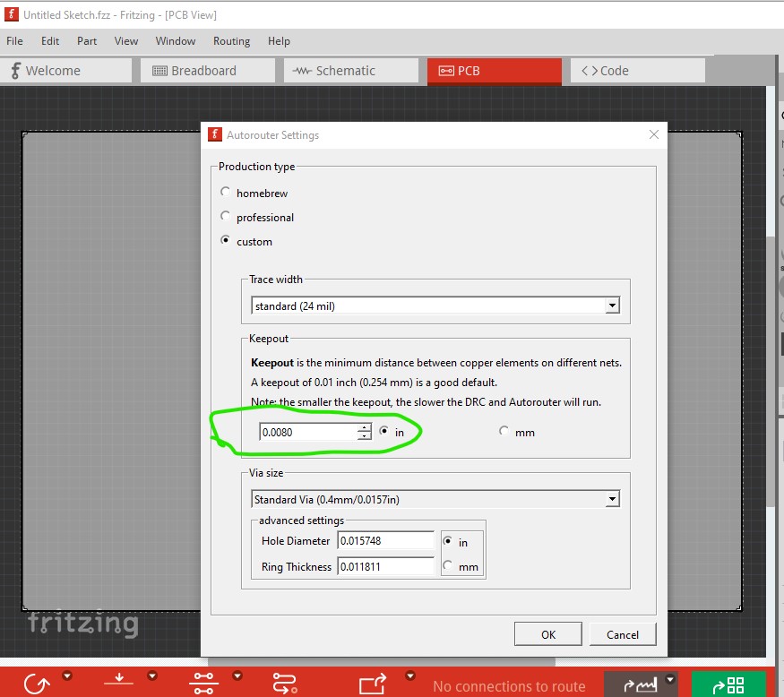Image resolution: width=784 pixels, height=697 pixels.
Task: Expand the dropdown next to View from Below icon
Action: pos(152,676)
